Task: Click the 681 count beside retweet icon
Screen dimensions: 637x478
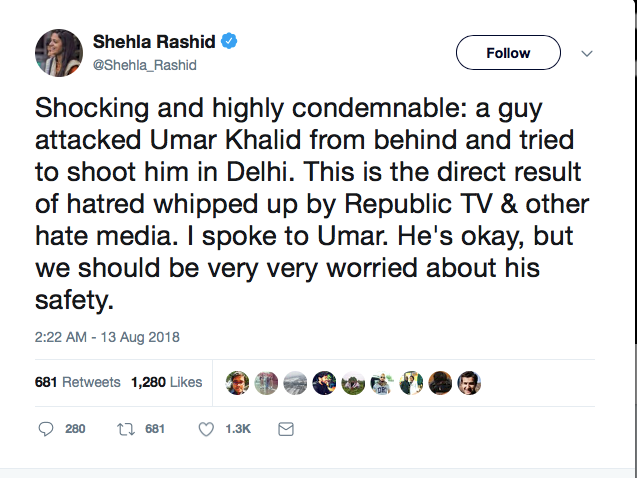Action: 155,429
